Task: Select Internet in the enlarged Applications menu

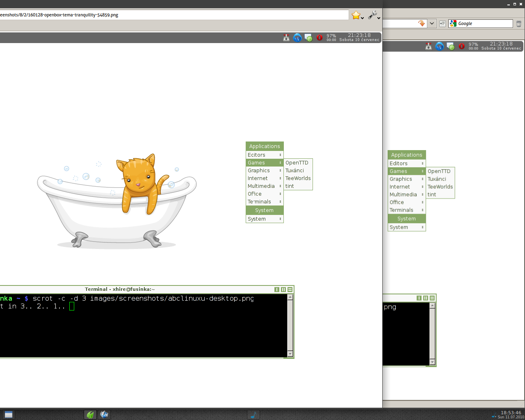Action: pos(265,178)
